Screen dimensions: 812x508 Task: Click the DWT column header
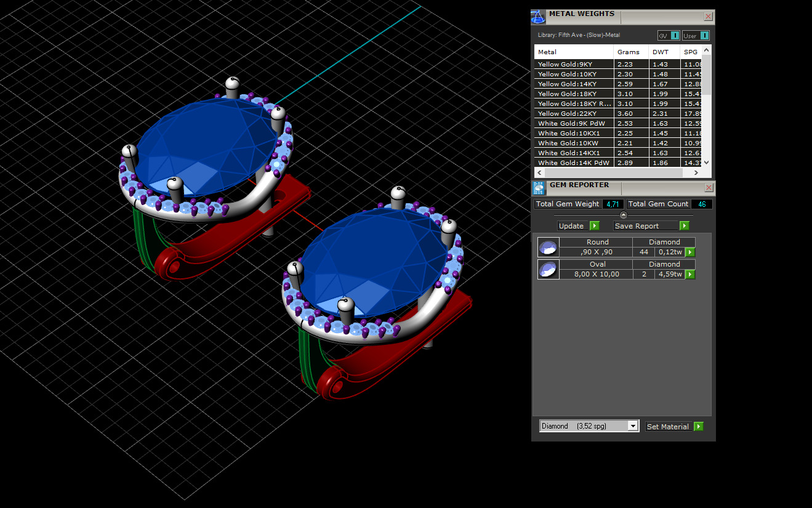[664, 52]
